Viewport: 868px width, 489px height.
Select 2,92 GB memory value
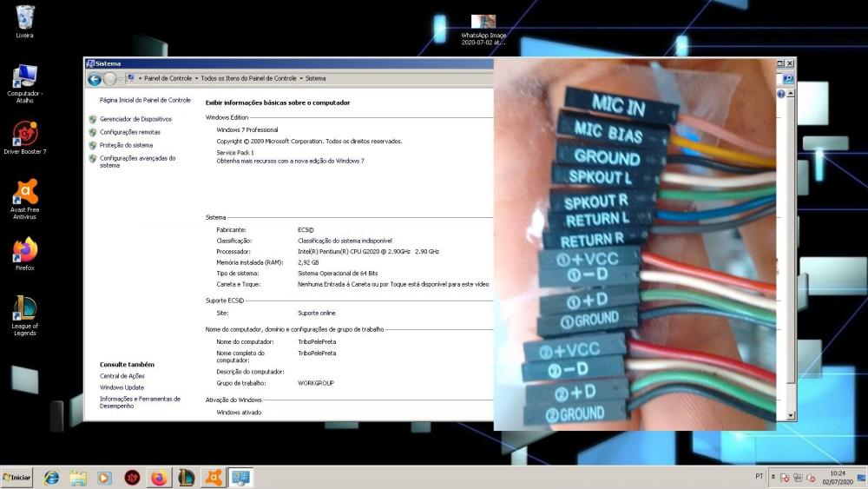pos(308,263)
